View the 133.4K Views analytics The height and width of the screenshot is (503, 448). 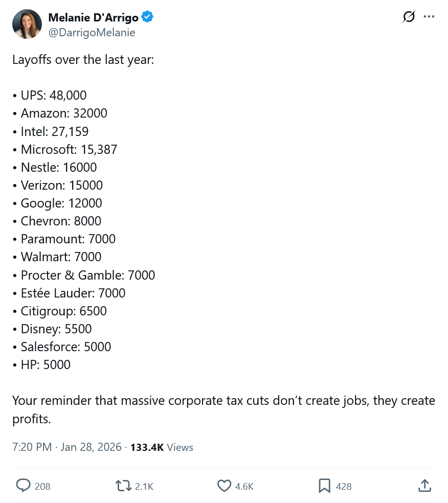point(162,447)
